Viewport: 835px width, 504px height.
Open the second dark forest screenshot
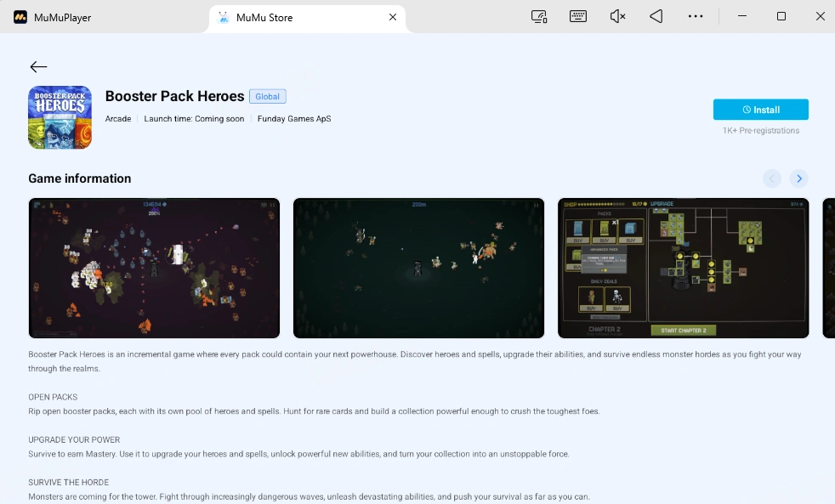pos(418,269)
